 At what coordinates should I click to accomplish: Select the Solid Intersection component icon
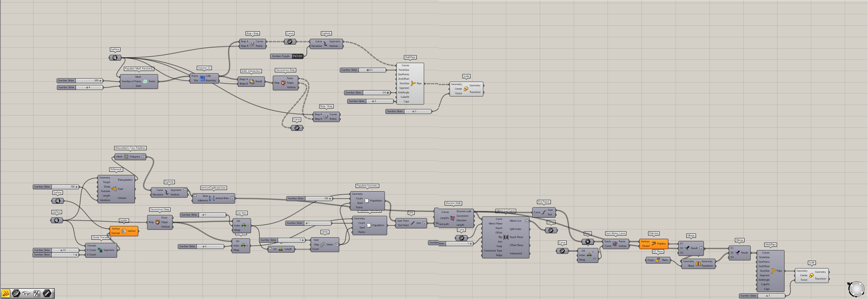pyautogui.click(x=252, y=81)
